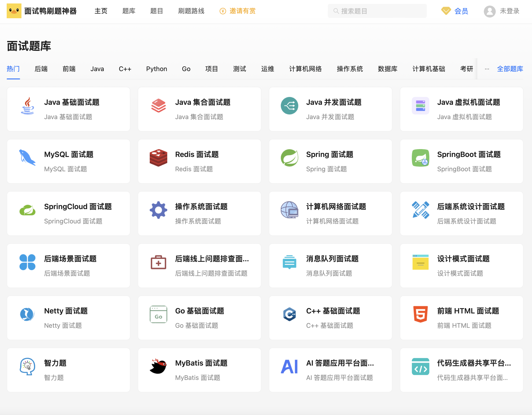Open the 主页 nav item
The width and height of the screenshot is (532, 415).
point(101,11)
